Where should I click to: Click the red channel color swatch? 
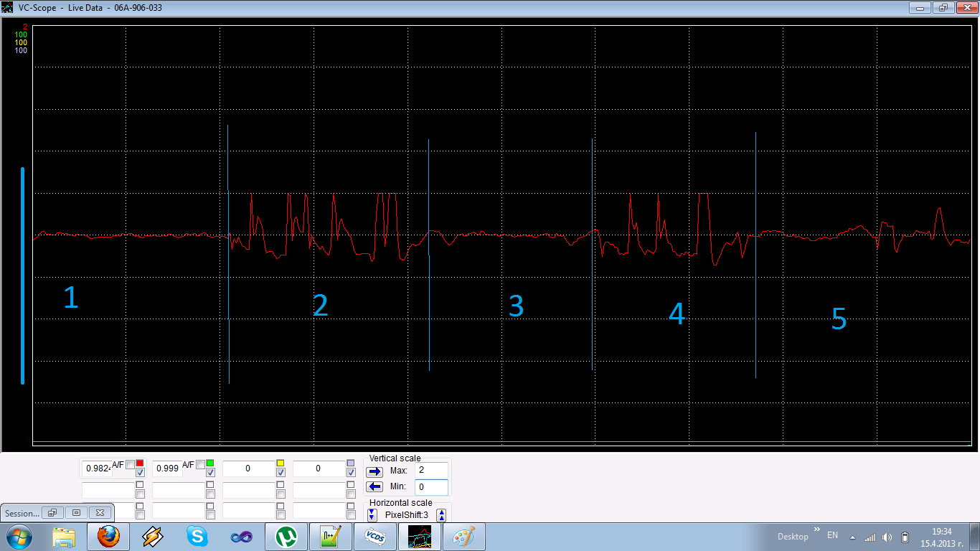coord(140,463)
